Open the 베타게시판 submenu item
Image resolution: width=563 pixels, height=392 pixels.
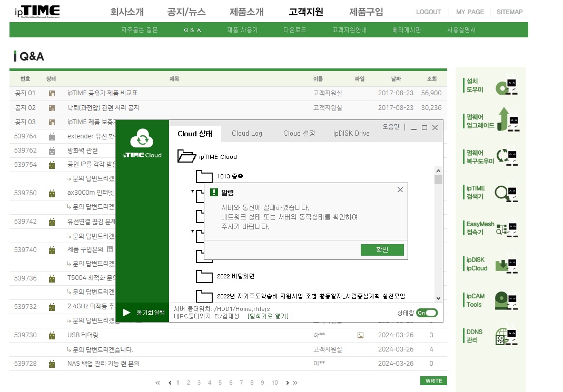407,30
